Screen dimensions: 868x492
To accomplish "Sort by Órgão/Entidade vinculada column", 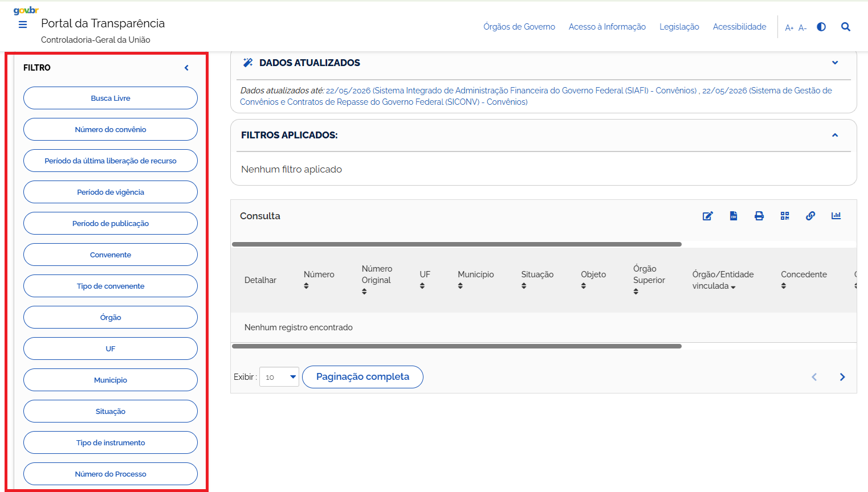I will pyautogui.click(x=733, y=287).
